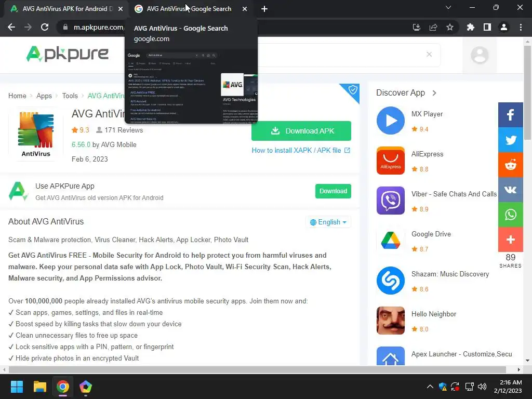Open the Windows Start menu
532x399 pixels.
pos(17,387)
